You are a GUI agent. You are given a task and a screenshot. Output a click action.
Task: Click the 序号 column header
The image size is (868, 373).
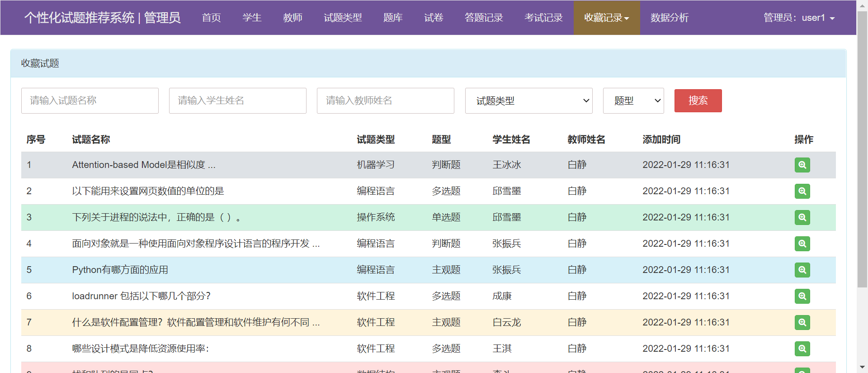(x=36, y=139)
